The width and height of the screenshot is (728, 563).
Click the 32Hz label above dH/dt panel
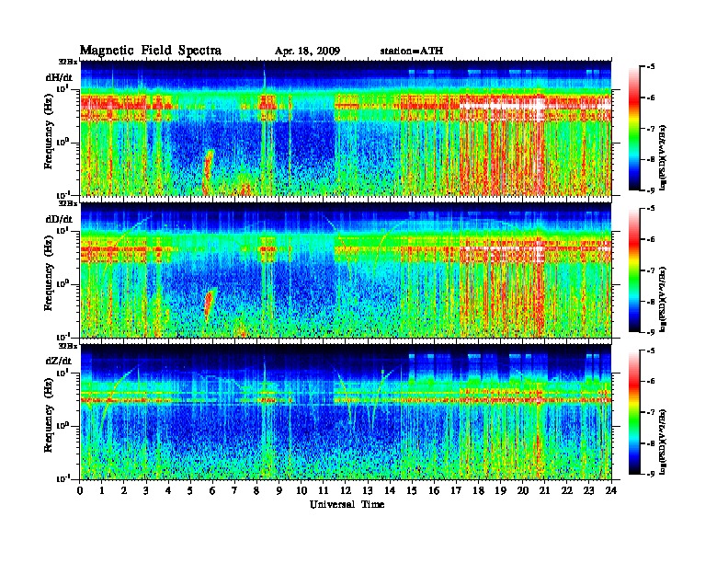click(x=67, y=62)
